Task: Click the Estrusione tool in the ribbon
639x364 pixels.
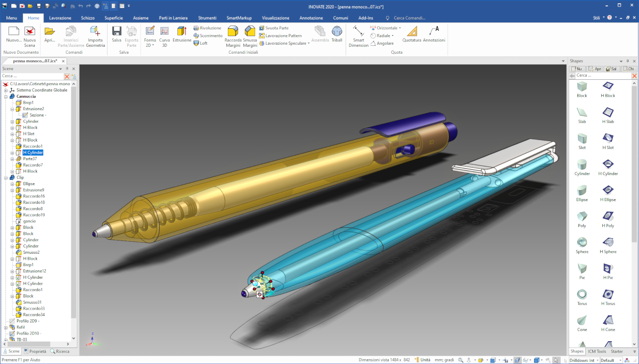Action: [182, 34]
